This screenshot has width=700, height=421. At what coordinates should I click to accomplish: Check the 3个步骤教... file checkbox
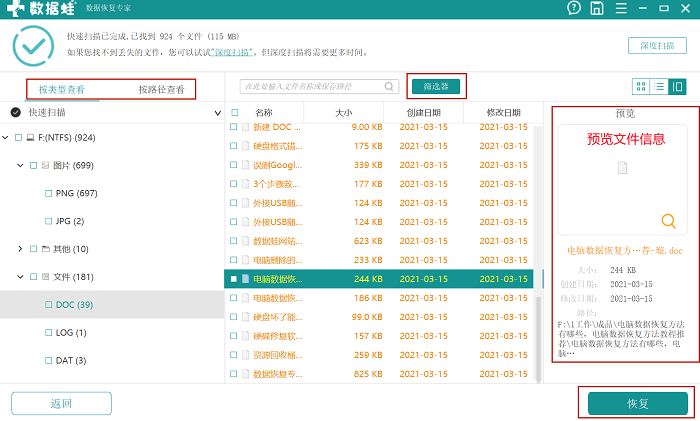pos(233,184)
